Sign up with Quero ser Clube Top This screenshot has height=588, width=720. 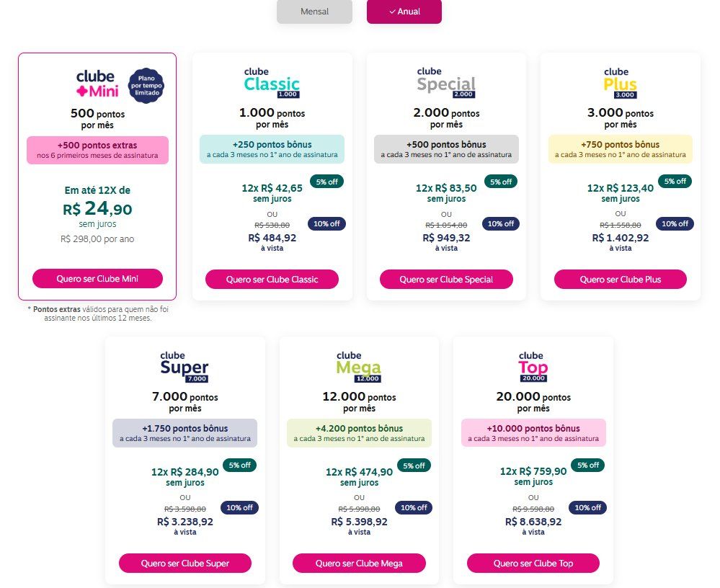point(533,563)
